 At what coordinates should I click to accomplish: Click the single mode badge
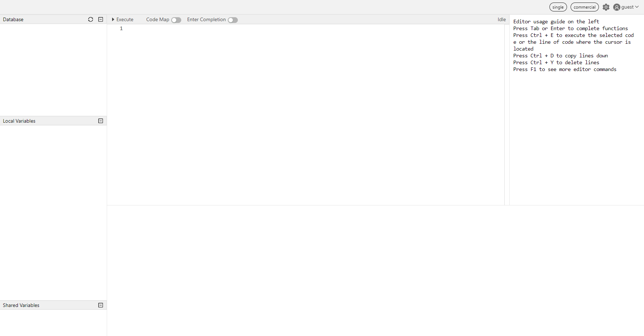point(558,7)
